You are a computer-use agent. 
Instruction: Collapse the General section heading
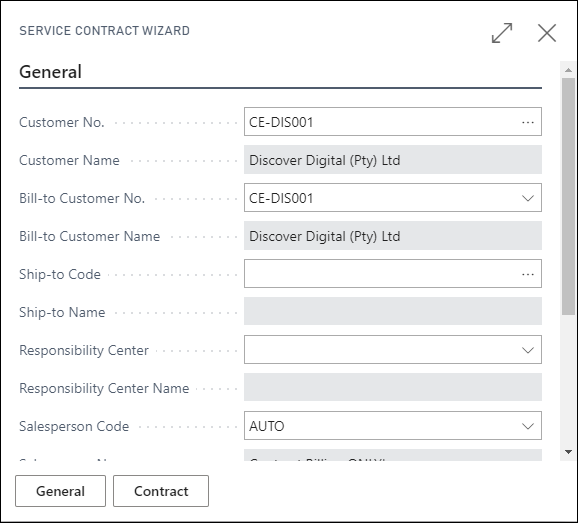click(51, 72)
